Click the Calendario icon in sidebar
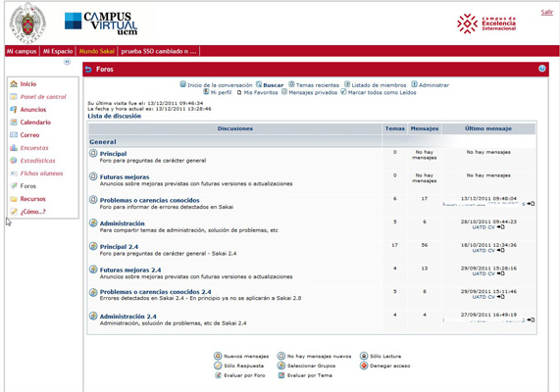Image resolution: width=560 pixels, height=392 pixels. pyautogui.click(x=14, y=122)
